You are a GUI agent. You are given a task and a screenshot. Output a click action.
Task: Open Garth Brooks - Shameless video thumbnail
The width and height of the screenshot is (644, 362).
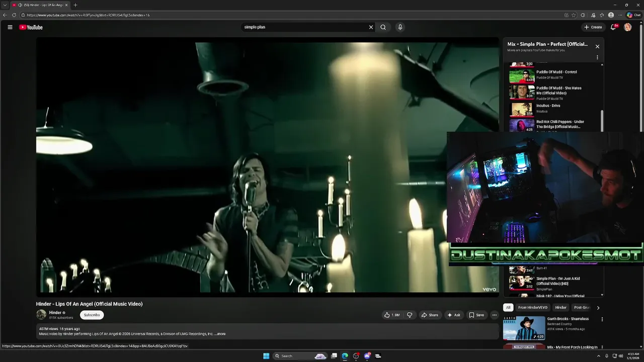(x=524, y=328)
